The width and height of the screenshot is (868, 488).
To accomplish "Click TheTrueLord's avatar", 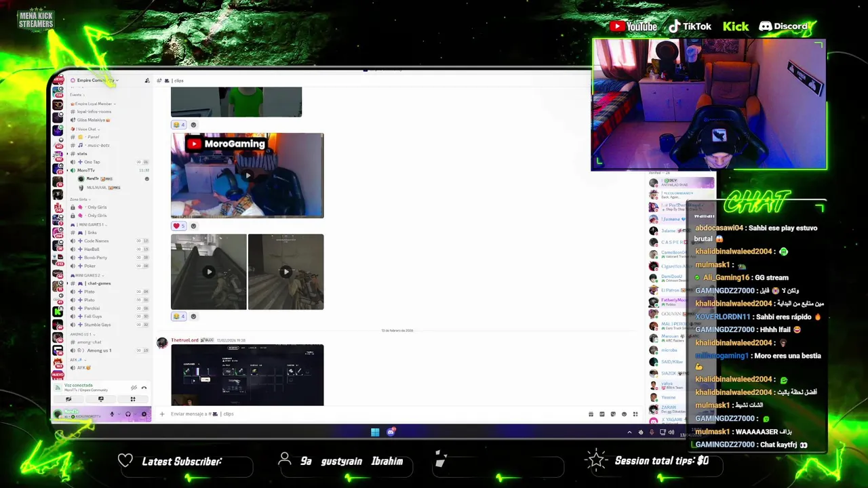I will point(162,344).
